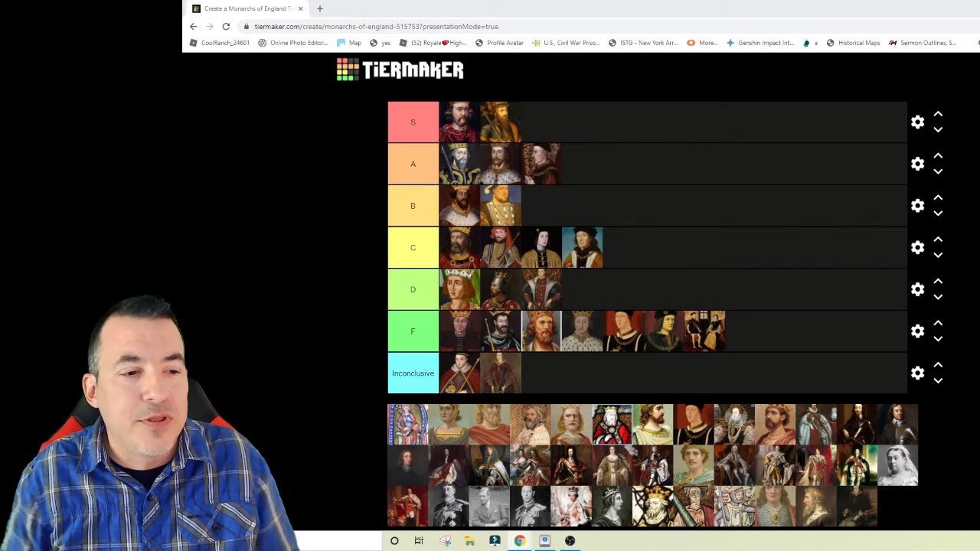
Task: Click the TierMaker logo
Action: [x=400, y=70]
